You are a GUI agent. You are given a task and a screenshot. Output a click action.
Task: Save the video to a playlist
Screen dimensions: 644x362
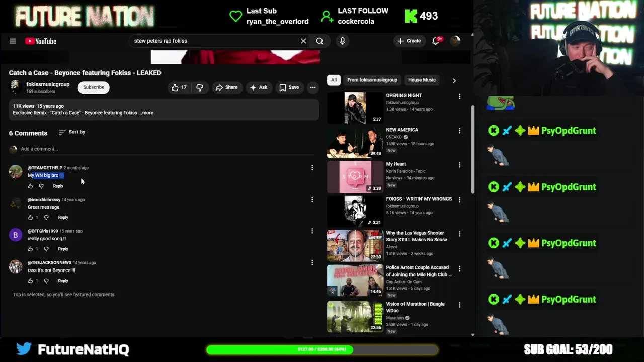(289, 87)
